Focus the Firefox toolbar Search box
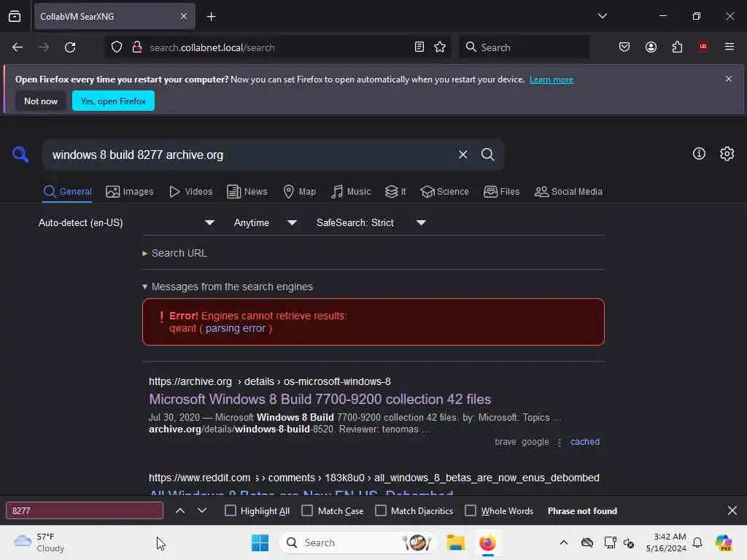The width and height of the screenshot is (747, 560). tap(524, 47)
